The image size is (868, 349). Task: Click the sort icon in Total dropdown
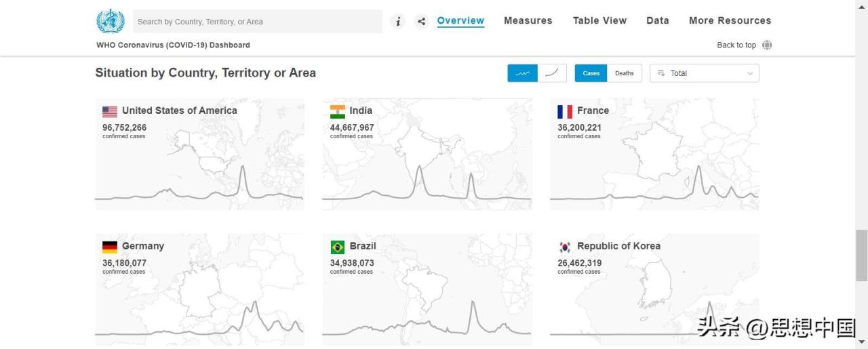tap(661, 73)
